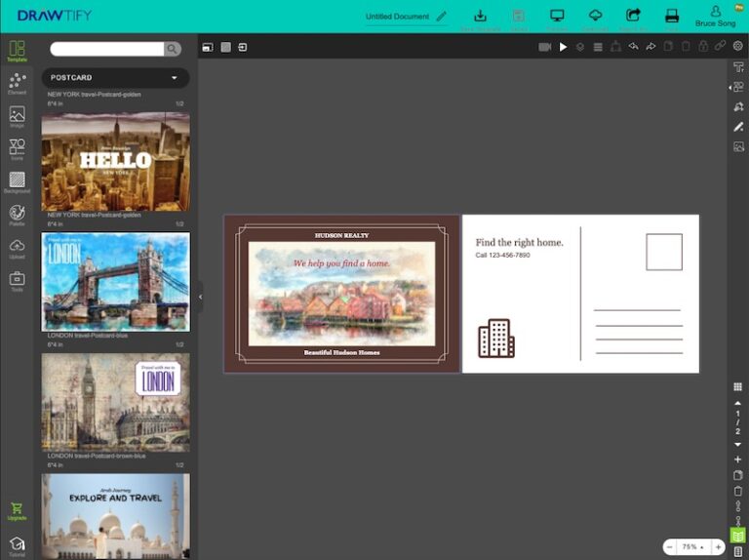This screenshot has width=749, height=560.
Task: Click the Print printer icon
Action: pos(672,16)
